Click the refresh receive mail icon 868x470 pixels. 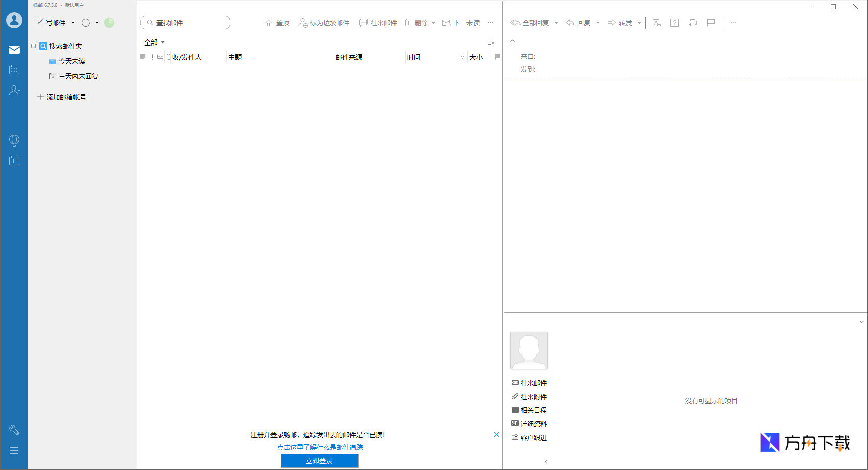[x=86, y=23]
